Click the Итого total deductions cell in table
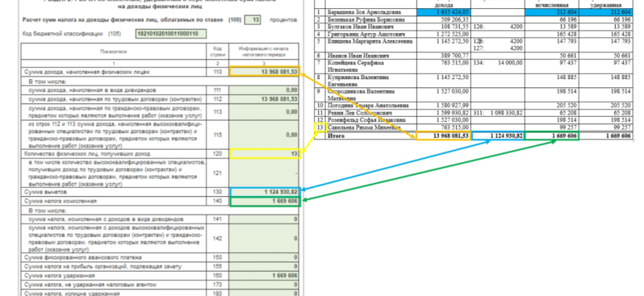 (500, 135)
